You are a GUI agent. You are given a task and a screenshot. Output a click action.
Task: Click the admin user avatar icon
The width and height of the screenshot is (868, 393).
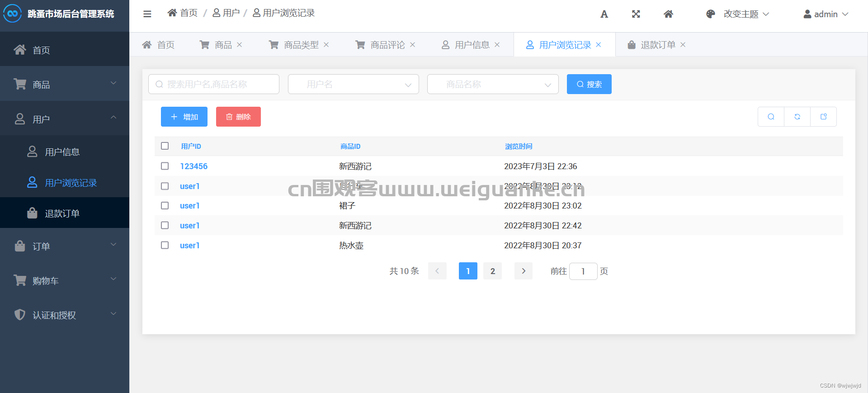[x=807, y=14]
